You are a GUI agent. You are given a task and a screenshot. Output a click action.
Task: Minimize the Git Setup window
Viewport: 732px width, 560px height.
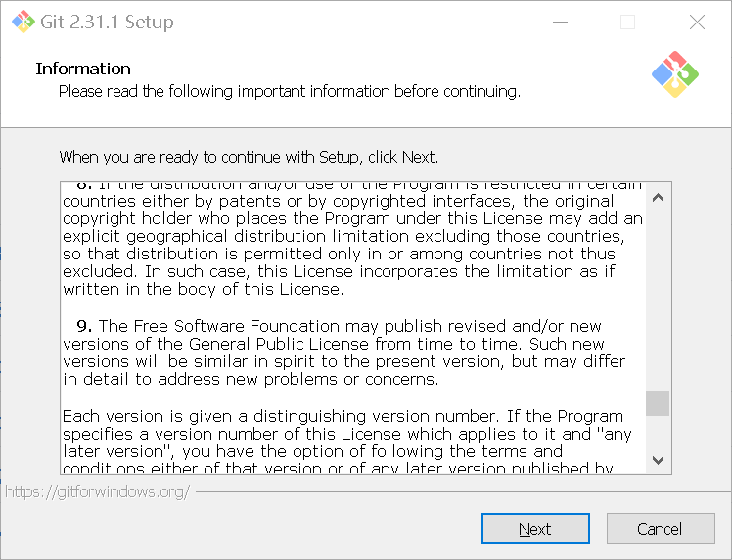tap(560, 23)
